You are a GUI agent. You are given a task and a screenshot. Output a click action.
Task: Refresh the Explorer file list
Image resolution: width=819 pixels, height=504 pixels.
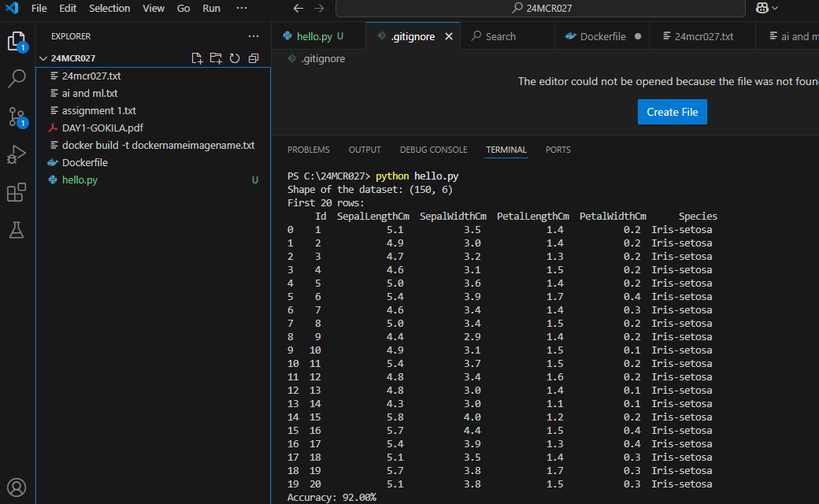coord(235,58)
